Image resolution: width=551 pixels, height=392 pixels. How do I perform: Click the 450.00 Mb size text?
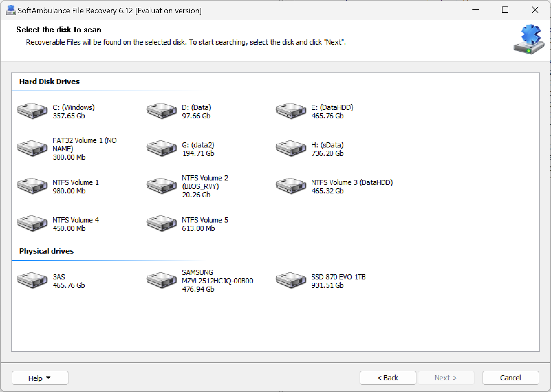click(69, 228)
